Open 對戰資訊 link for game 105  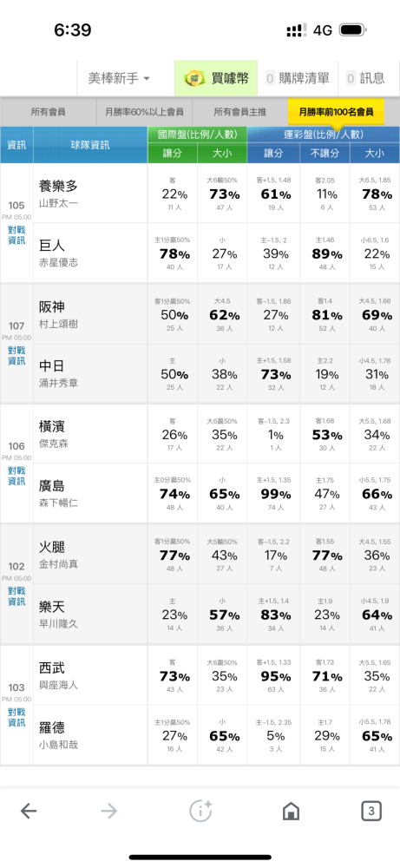(x=16, y=235)
